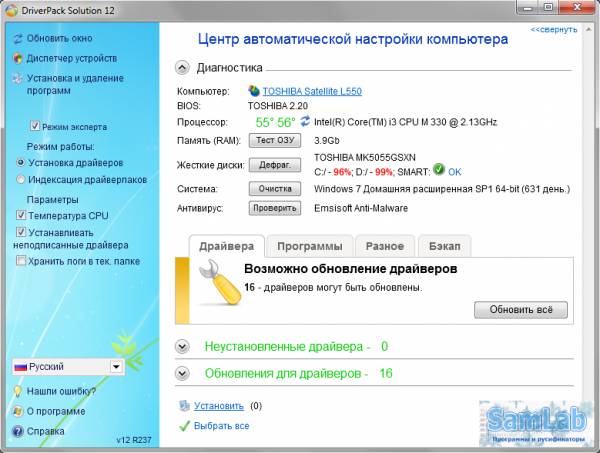Click the 'Очистка' system button

[x=275, y=189]
